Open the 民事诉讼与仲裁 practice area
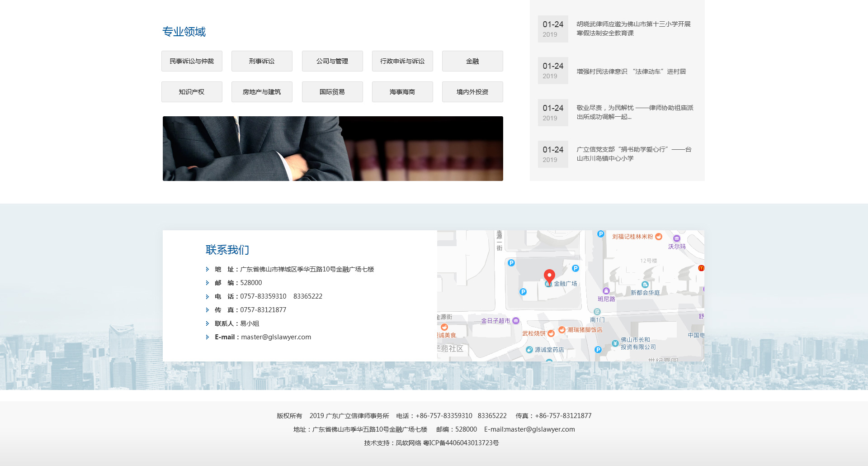The width and height of the screenshot is (868, 466). (x=192, y=61)
